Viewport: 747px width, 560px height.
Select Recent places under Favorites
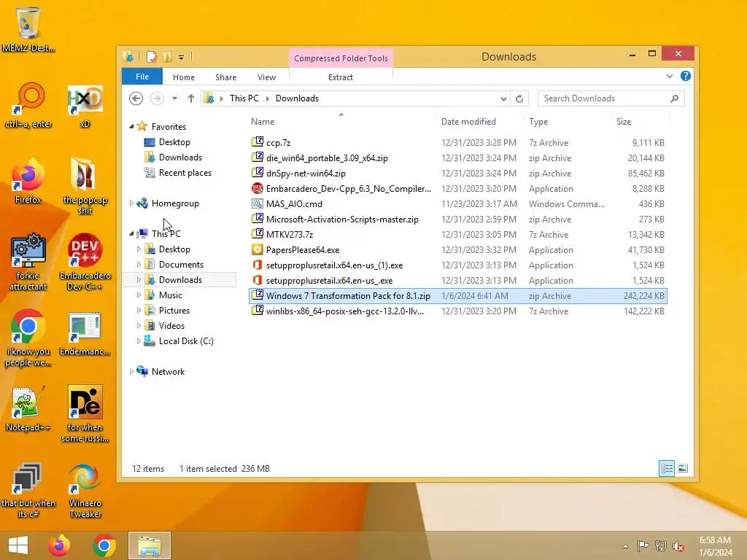point(185,173)
